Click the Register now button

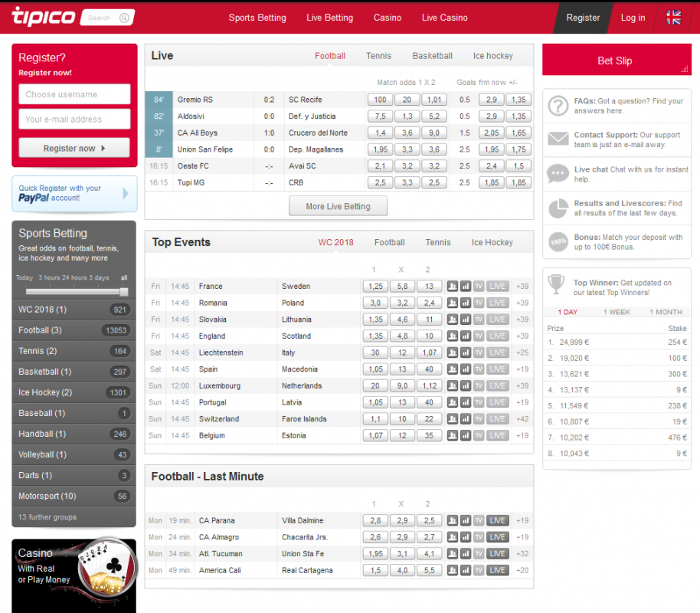click(74, 148)
